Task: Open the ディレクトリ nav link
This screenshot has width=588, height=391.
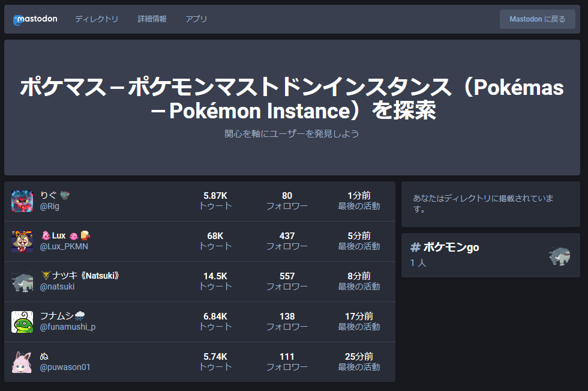Action: (x=97, y=19)
